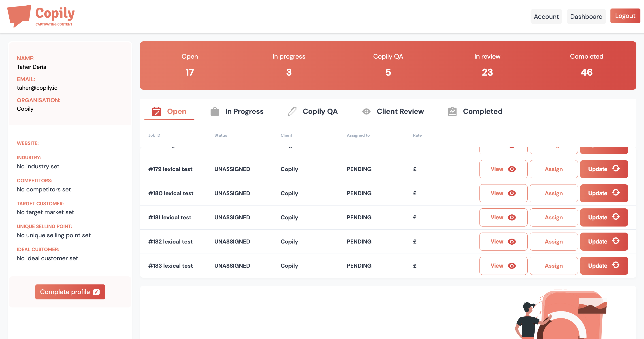This screenshot has width=644, height=339.
Task: Click the Completed count 46
Action: pyautogui.click(x=586, y=72)
